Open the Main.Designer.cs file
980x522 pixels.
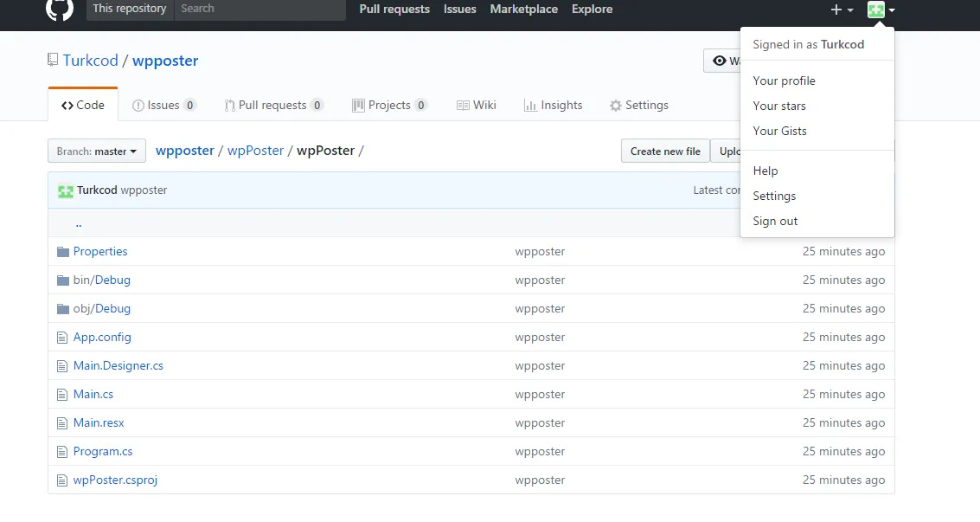118,365
